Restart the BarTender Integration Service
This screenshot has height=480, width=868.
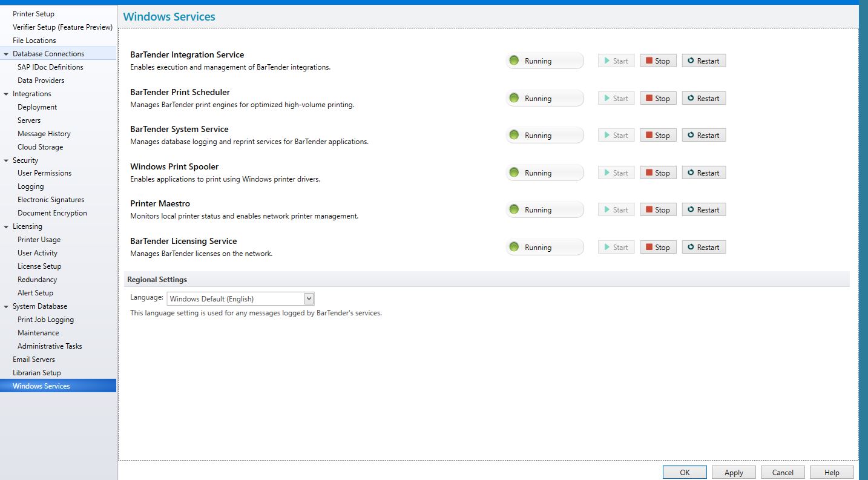pyautogui.click(x=703, y=61)
